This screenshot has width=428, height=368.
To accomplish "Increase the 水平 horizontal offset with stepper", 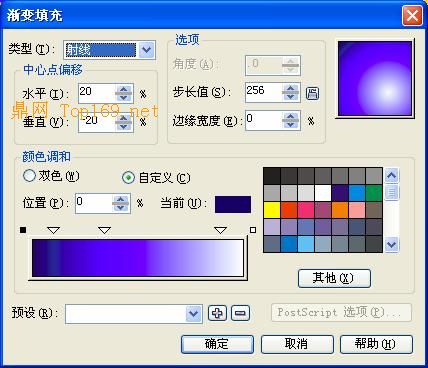I will [x=124, y=89].
